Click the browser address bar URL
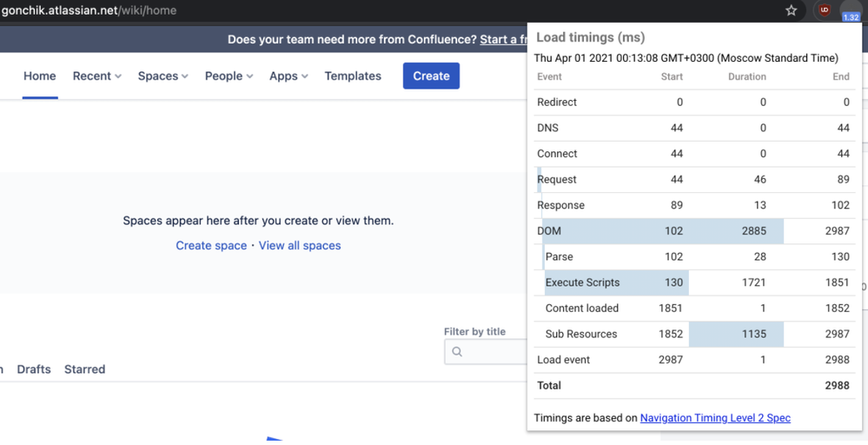 tap(89, 10)
